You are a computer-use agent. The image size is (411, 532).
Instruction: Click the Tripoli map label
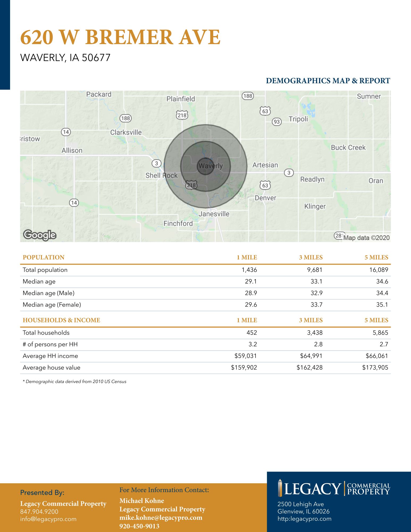tap(298, 119)
